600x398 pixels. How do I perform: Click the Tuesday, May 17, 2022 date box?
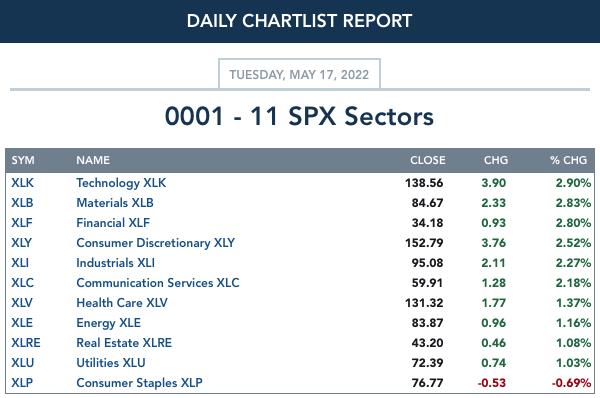[x=299, y=74]
